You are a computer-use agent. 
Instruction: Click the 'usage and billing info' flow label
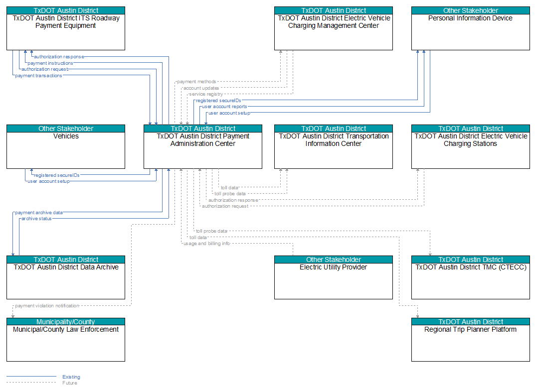point(207,244)
